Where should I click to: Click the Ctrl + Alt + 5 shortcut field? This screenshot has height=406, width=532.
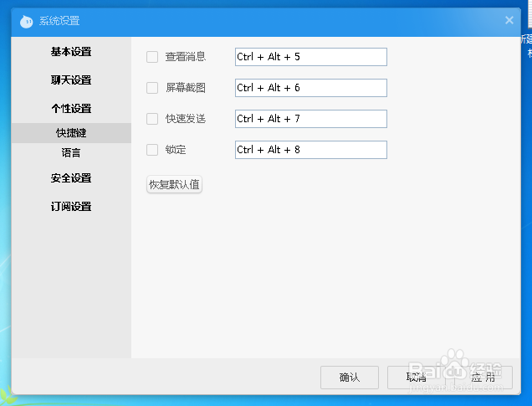(x=311, y=57)
